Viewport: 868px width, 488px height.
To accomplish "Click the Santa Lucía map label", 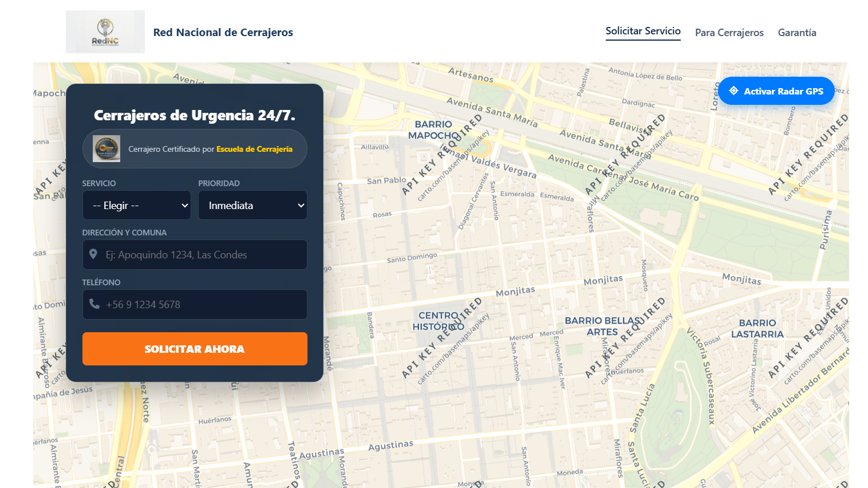I will (x=642, y=408).
